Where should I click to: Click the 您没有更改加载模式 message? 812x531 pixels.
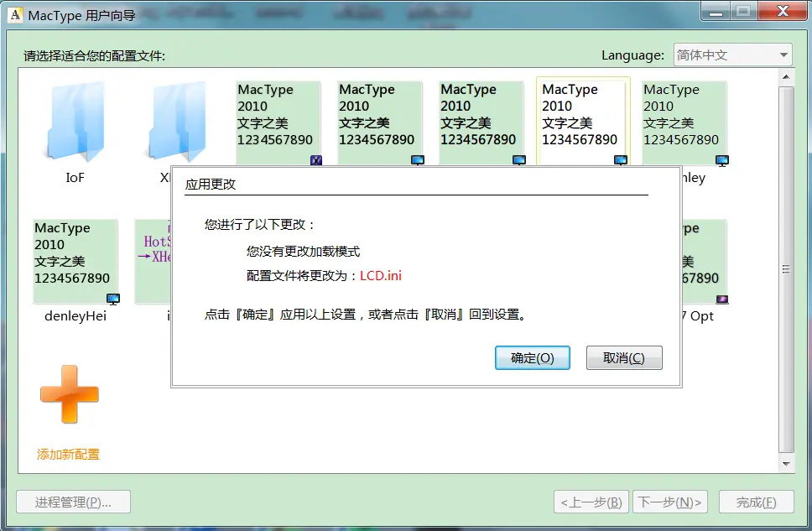(x=303, y=252)
